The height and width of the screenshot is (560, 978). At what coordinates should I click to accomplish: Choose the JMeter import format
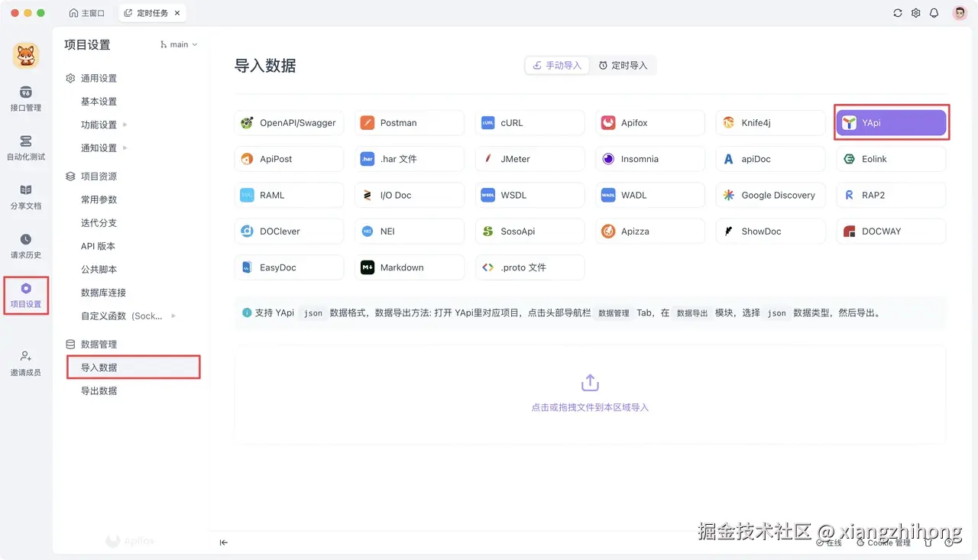530,159
